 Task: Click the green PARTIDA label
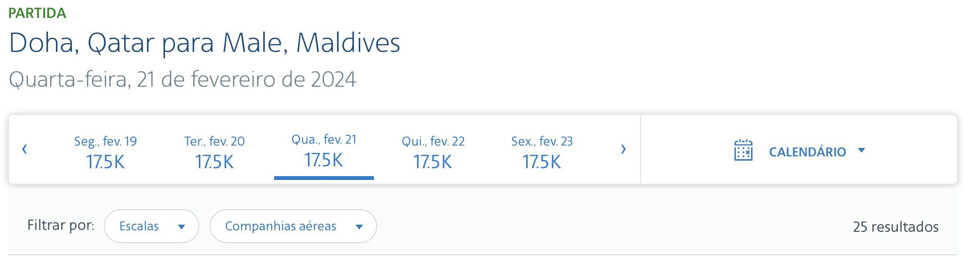click(37, 13)
